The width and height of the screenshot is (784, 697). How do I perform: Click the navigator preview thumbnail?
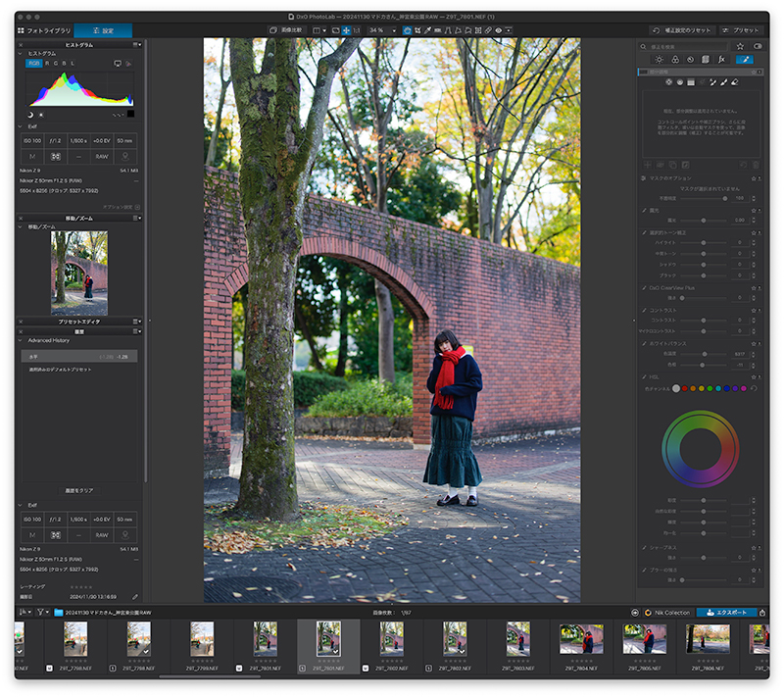[x=79, y=273]
